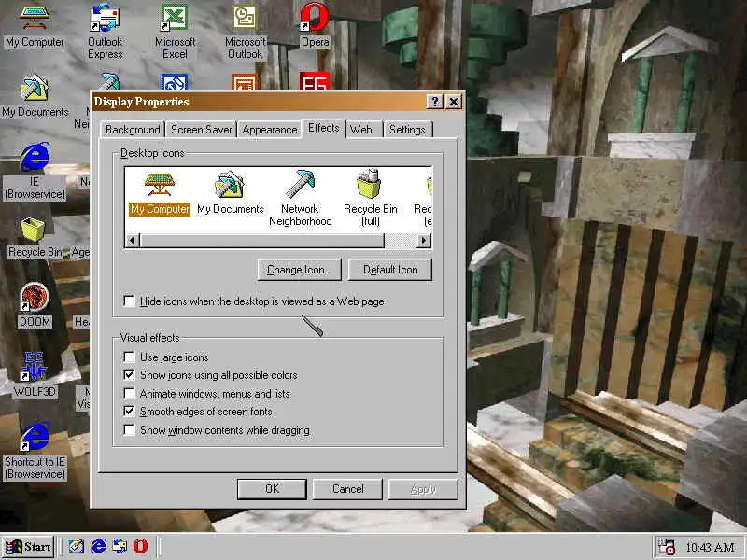The image size is (747, 560).
Task: Open Microsoft Outlook desktop icon
Action: coord(245,32)
